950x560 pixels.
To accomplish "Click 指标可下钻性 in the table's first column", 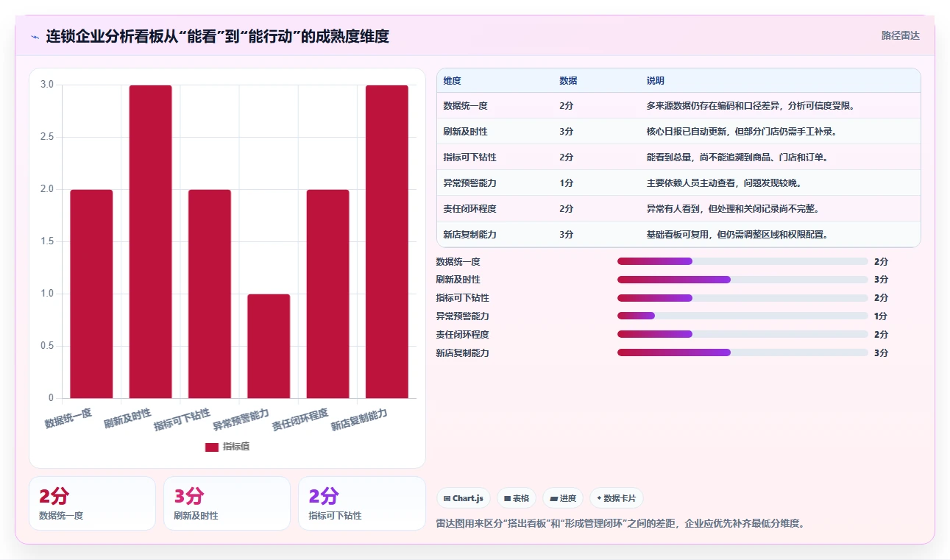I will pyautogui.click(x=469, y=157).
